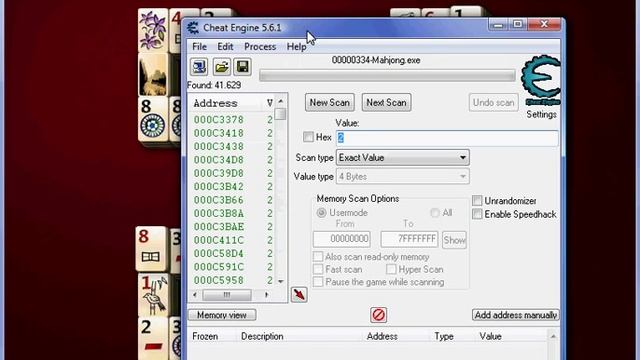Click address list vertical scrollbar thumb

point(280,114)
